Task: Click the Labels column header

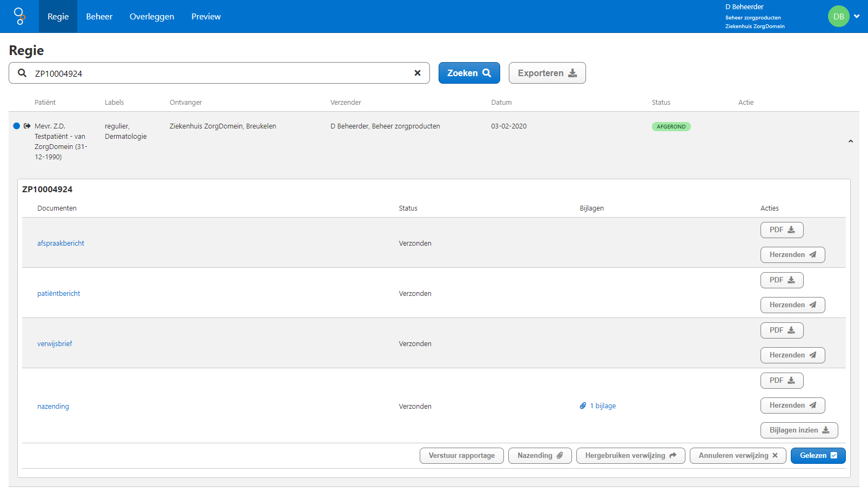Action: tap(114, 102)
